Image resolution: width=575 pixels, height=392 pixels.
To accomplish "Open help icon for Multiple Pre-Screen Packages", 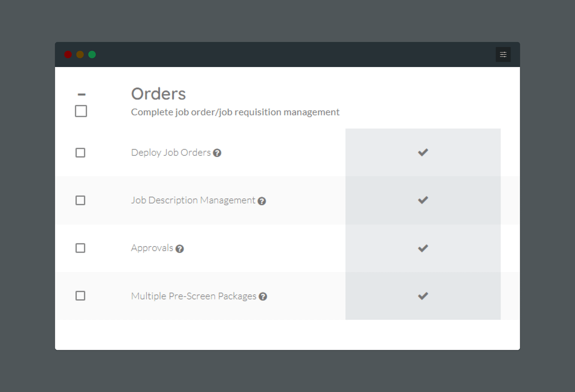I will click(263, 297).
